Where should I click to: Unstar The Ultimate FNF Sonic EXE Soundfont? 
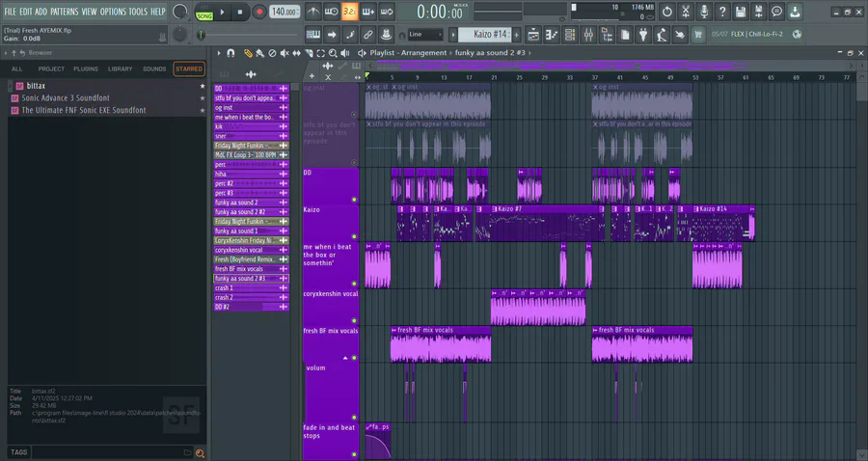pyautogui.click(x=203, y=110)
